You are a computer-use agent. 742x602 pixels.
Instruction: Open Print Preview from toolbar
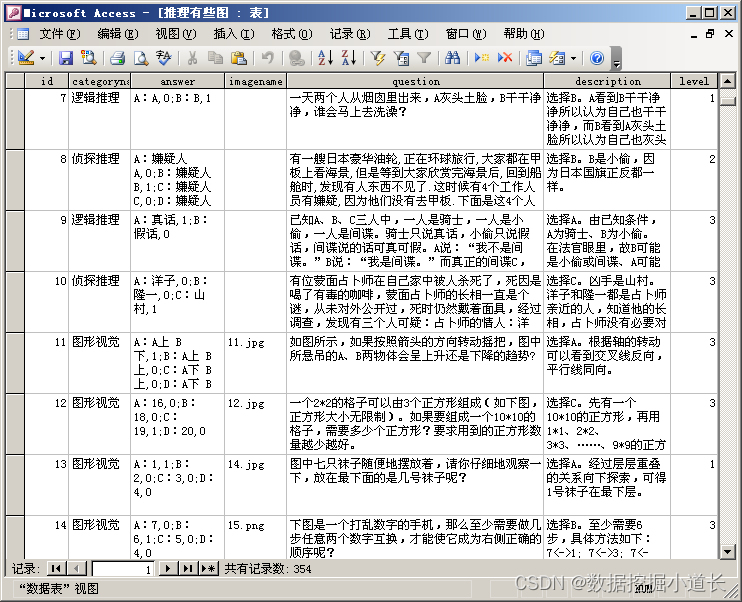141,58
